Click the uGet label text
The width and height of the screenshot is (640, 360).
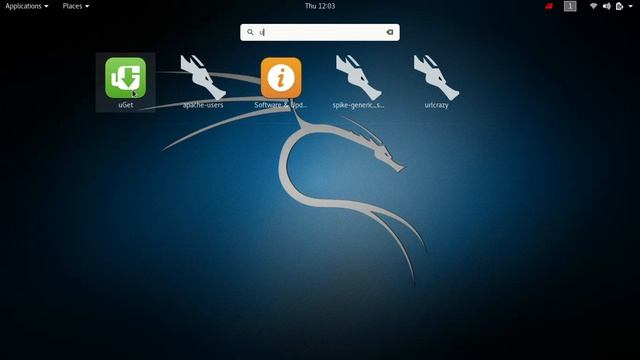coord(126,105)
